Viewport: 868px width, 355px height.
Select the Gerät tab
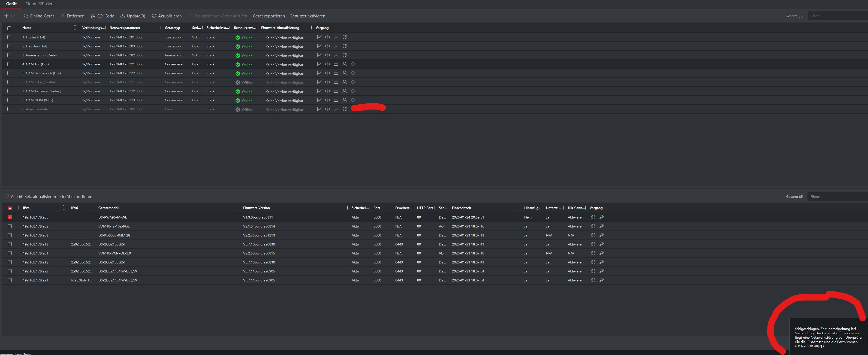[x=11, y=4]
